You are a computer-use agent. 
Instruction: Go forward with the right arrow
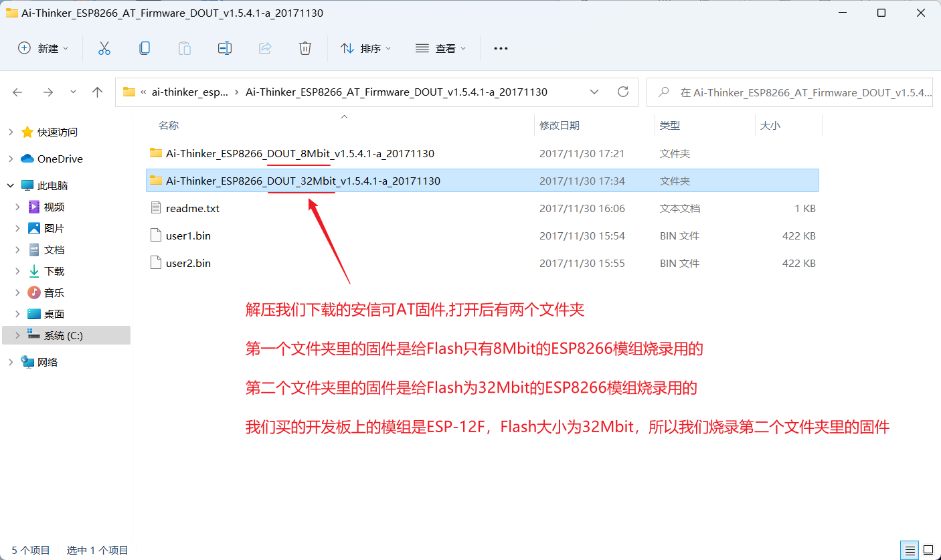click(x=48, y=92)
